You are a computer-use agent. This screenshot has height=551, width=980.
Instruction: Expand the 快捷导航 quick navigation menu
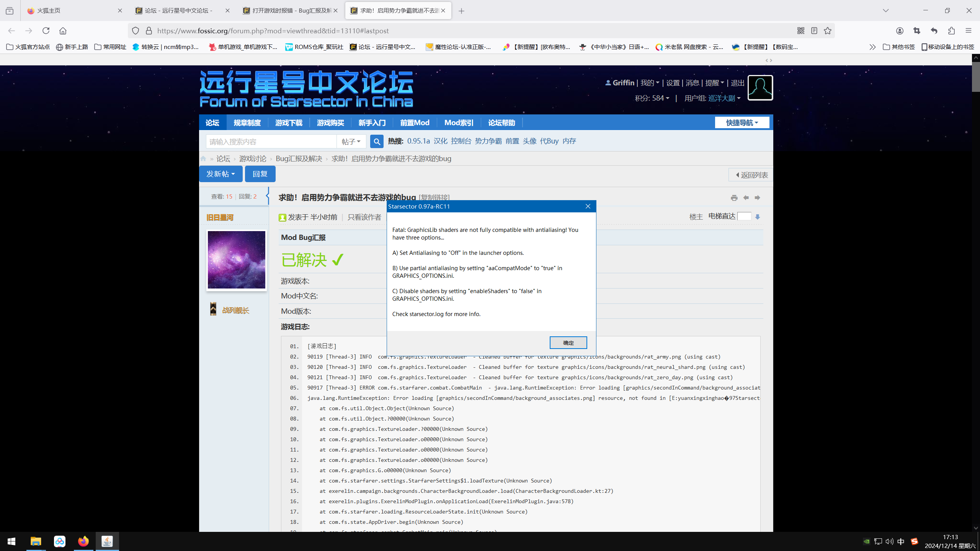pyautogui.click(x=742, y=123)
